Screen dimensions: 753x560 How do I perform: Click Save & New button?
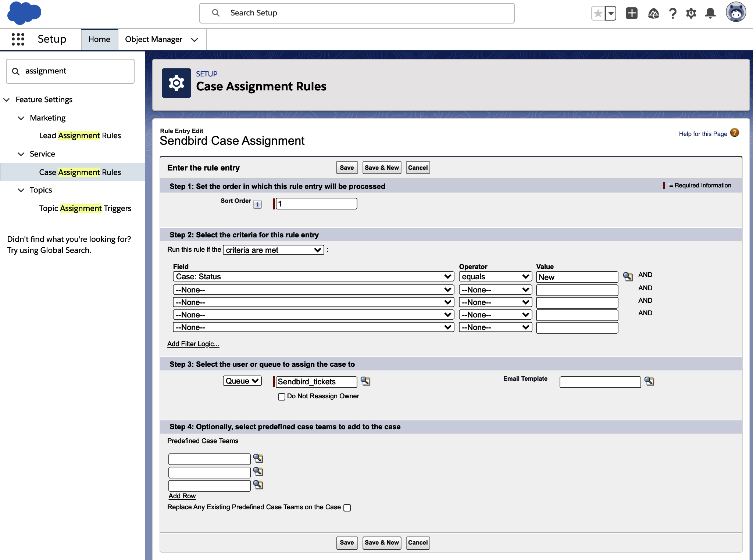tap(381, 168)
